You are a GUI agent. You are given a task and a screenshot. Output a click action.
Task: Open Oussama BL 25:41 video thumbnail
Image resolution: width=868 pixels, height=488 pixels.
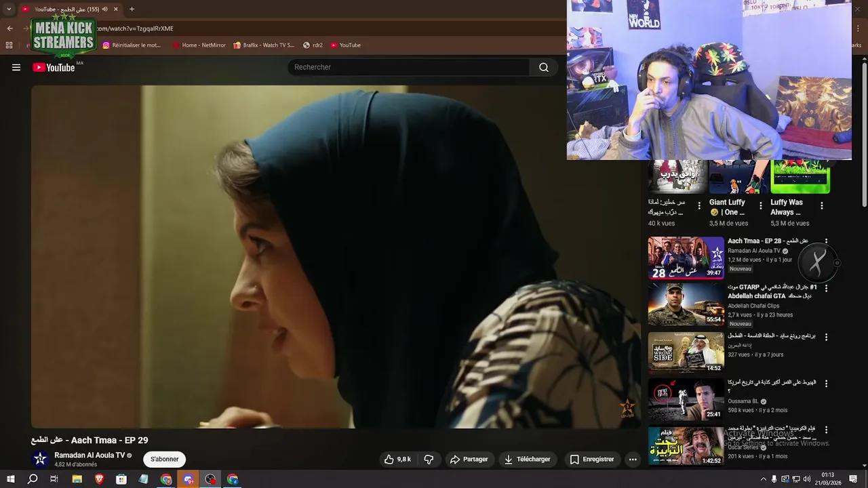[686, 399]
